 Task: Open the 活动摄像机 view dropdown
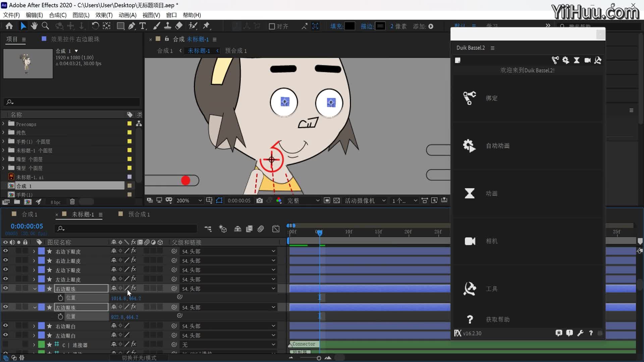click(x=365, y=200)
